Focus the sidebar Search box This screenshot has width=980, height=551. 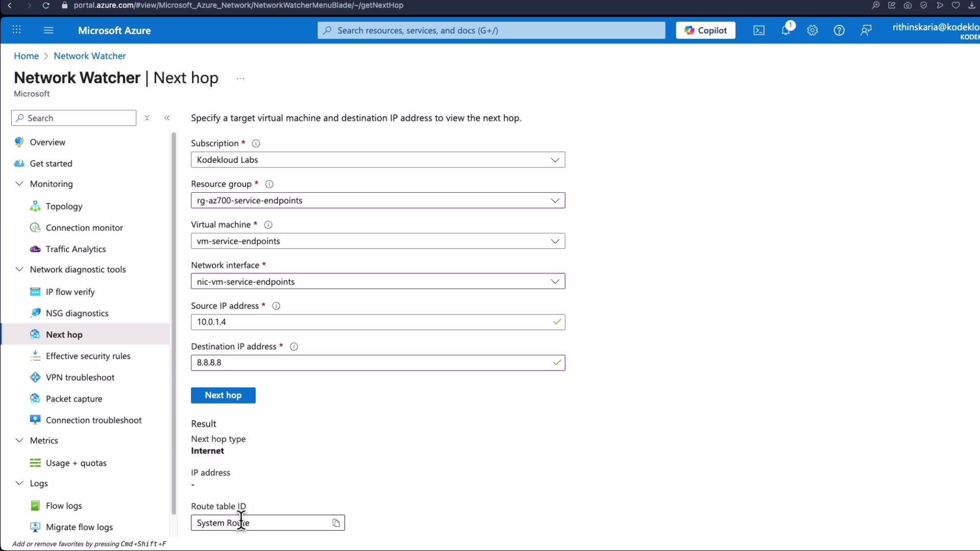pos(73,118)
